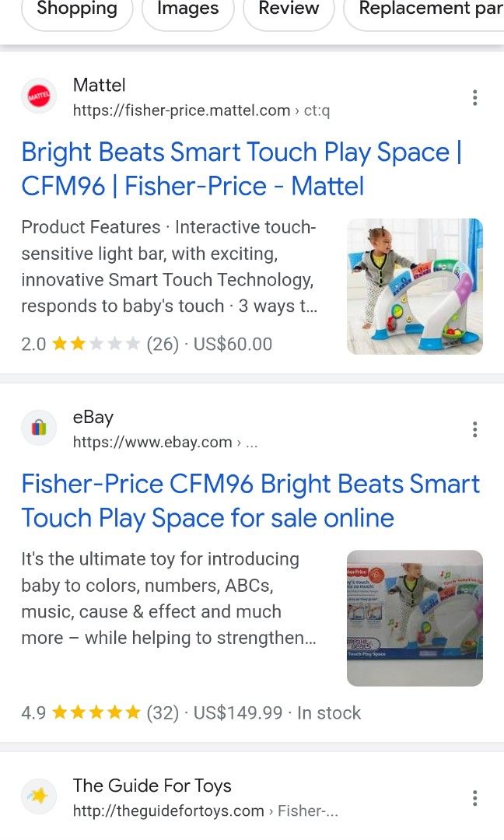Viewport: 504px width, 840px height.
Task: Open the eBay result three-dot menu
Action: pos(474,429)
